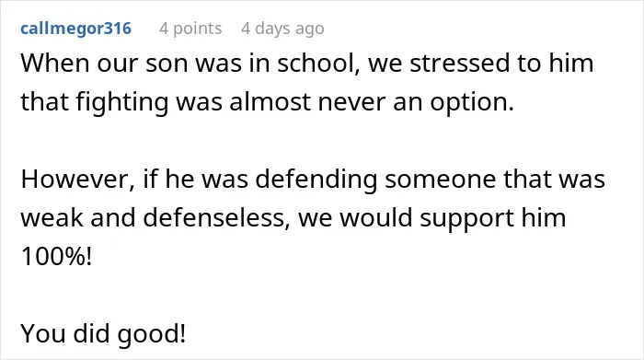Open the '4 days ago' timestamp permalink
Viewport: 644px width, 360px height.
click(x=282, y=29)
